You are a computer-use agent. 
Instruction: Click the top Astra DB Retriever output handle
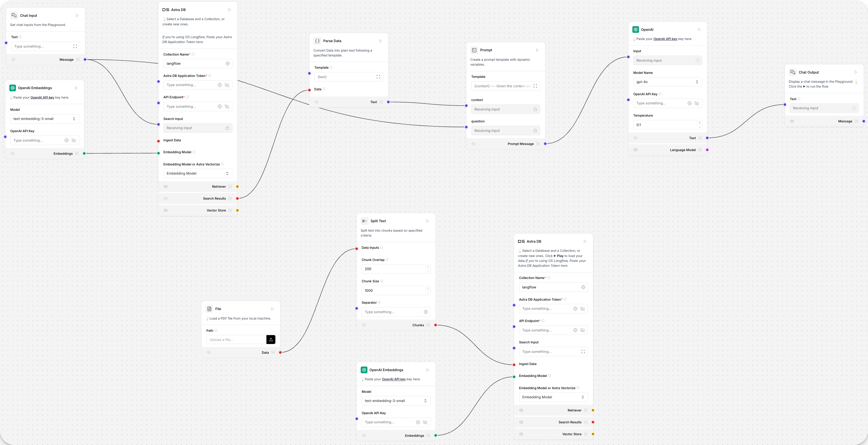238,187
